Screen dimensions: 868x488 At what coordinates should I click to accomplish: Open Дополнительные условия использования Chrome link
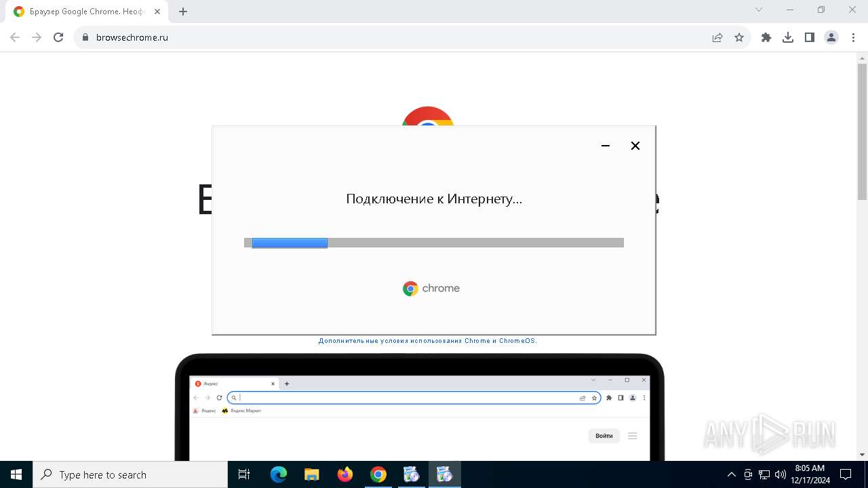[428, 341]
